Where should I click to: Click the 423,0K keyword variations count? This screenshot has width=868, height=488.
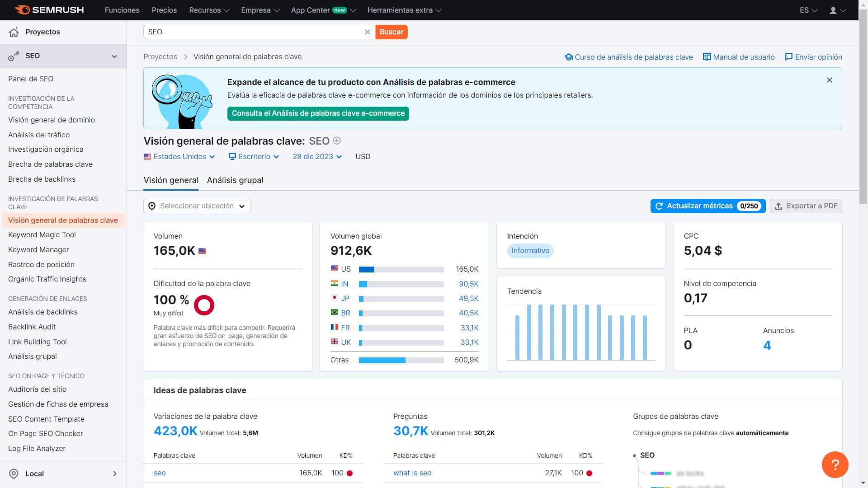pyautogui.click(x=175, y=431)
